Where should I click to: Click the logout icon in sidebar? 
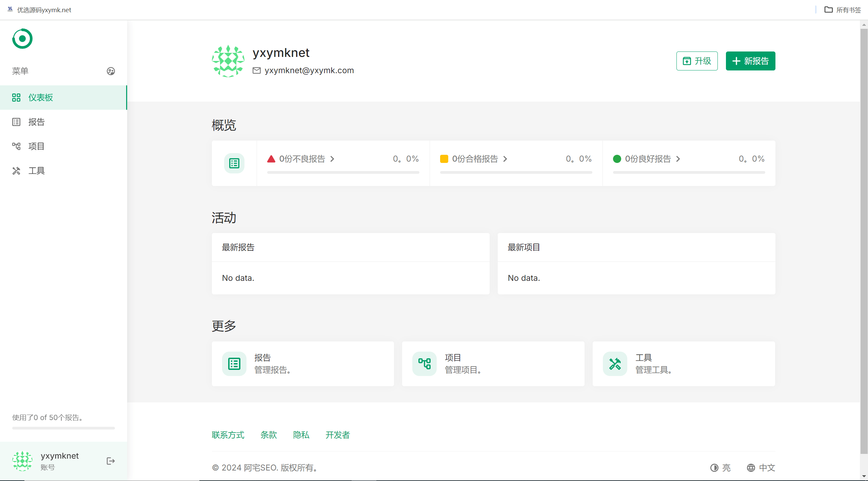(x=111, y=461)
